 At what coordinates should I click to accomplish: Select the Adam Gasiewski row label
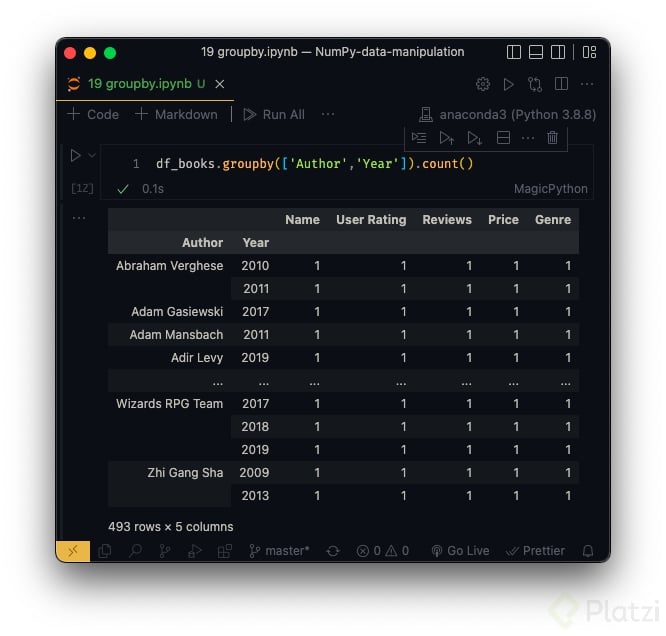coord(177,311)
